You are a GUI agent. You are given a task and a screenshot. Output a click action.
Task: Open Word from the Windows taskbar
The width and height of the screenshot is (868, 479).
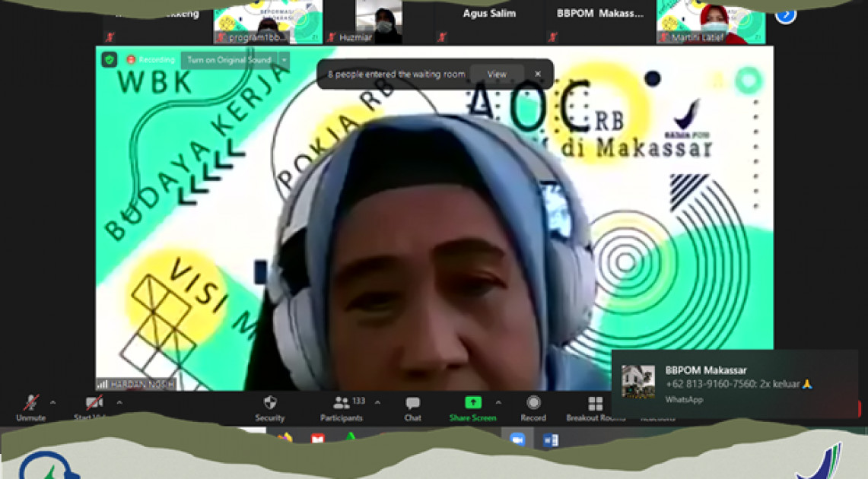click(550, 440)
